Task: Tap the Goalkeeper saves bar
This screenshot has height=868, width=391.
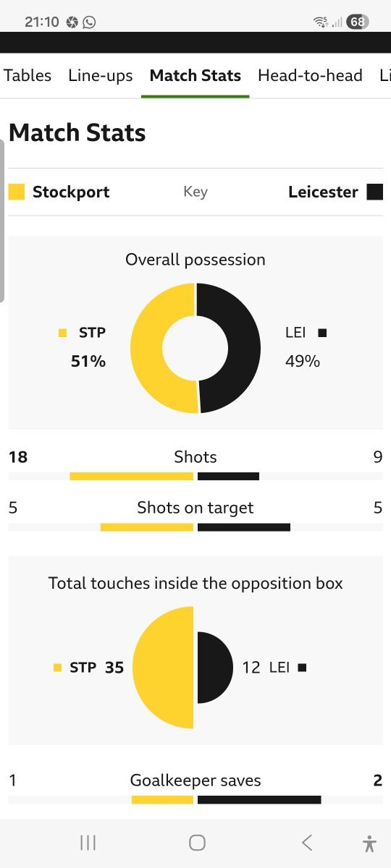Action: 195,800
